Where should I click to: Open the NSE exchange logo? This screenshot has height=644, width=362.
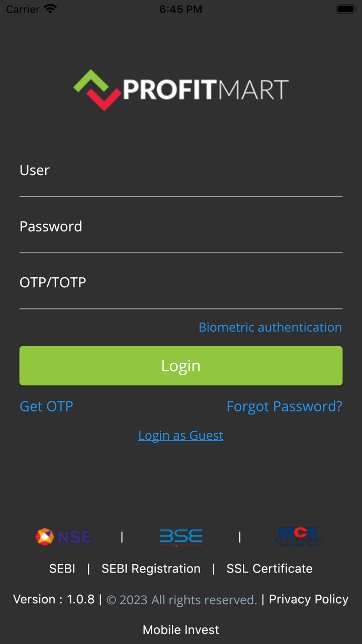click(x=64, y=537)
